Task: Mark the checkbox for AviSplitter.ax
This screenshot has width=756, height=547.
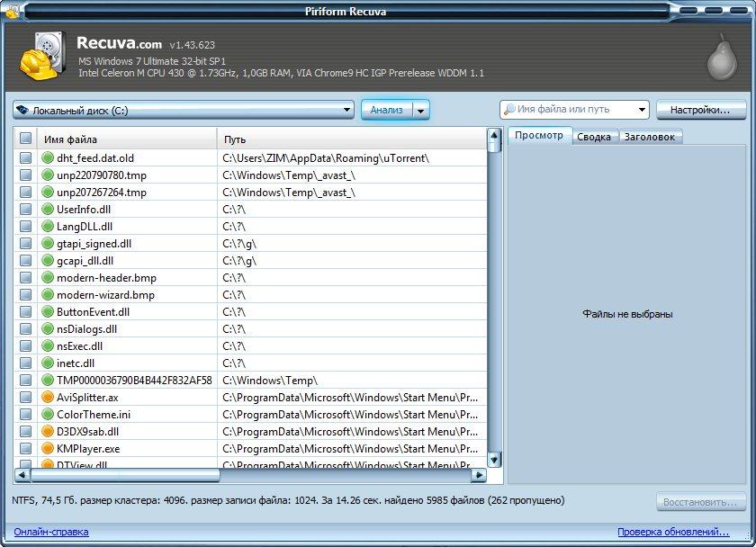Action: point(25,398)
